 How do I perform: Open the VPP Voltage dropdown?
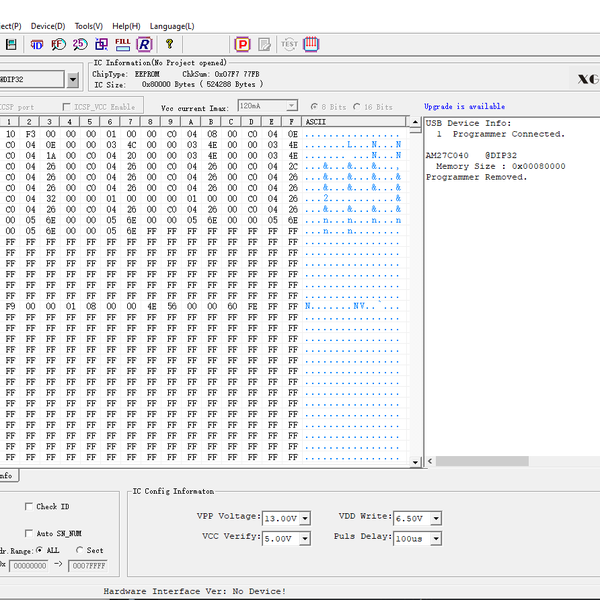point(304,518)
